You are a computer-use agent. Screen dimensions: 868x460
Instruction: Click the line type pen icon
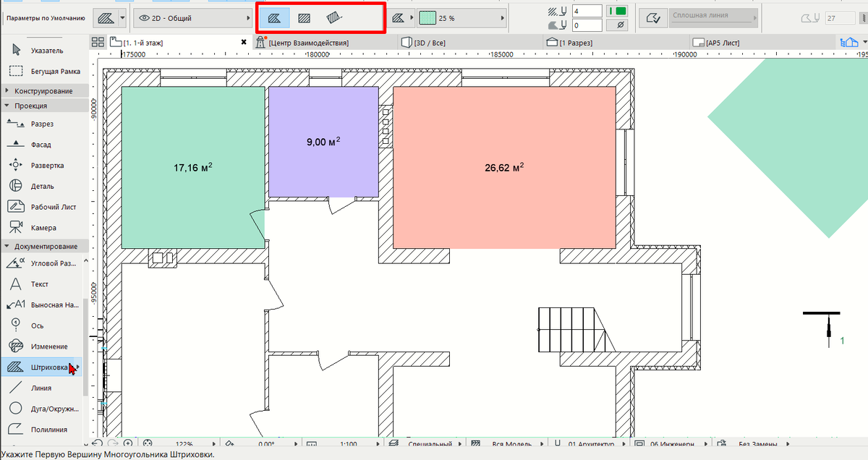click(654, 17)
